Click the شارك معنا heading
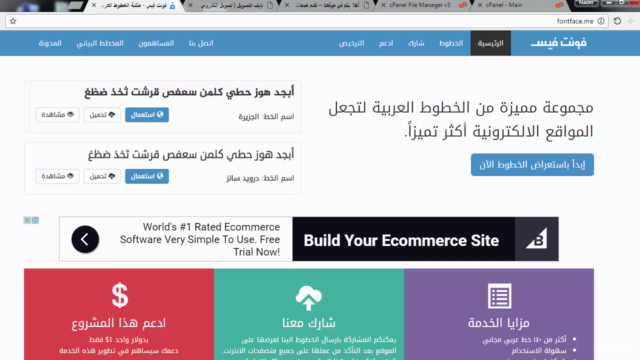Screen dimensions: 640x360 point(309,323)
